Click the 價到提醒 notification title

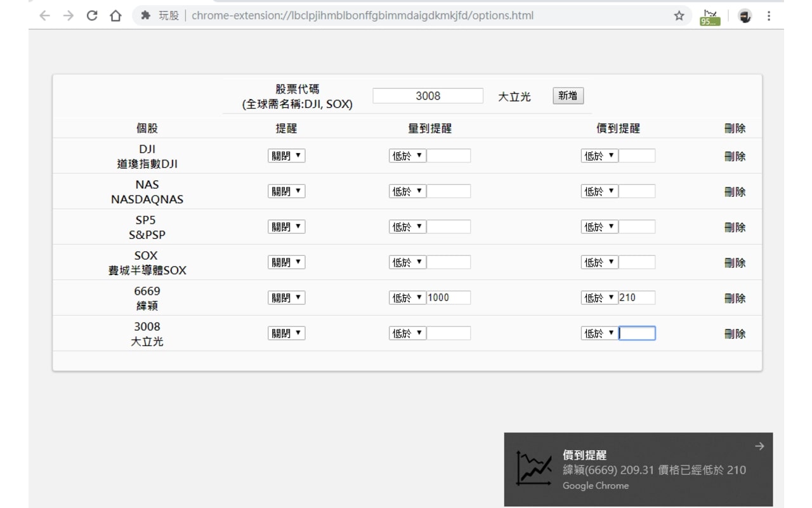585,455
